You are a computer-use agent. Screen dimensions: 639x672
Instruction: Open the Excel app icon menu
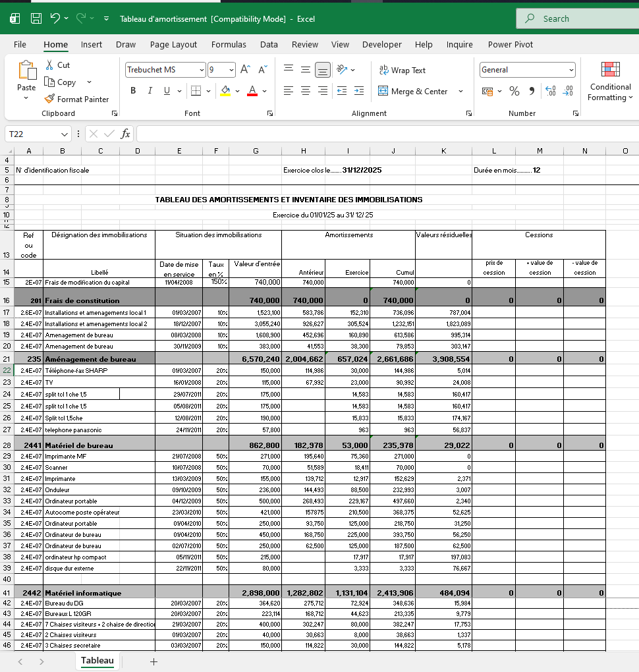coord(15,18)
